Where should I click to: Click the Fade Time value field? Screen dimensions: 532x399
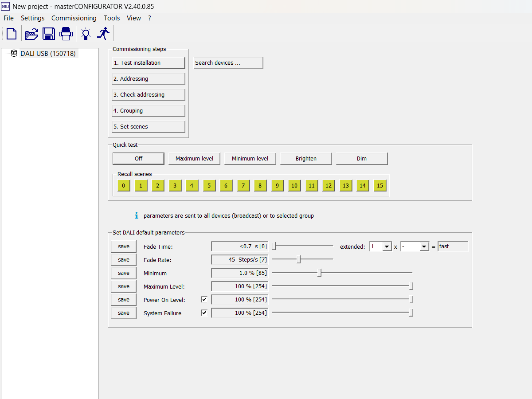tap(239, 246)
